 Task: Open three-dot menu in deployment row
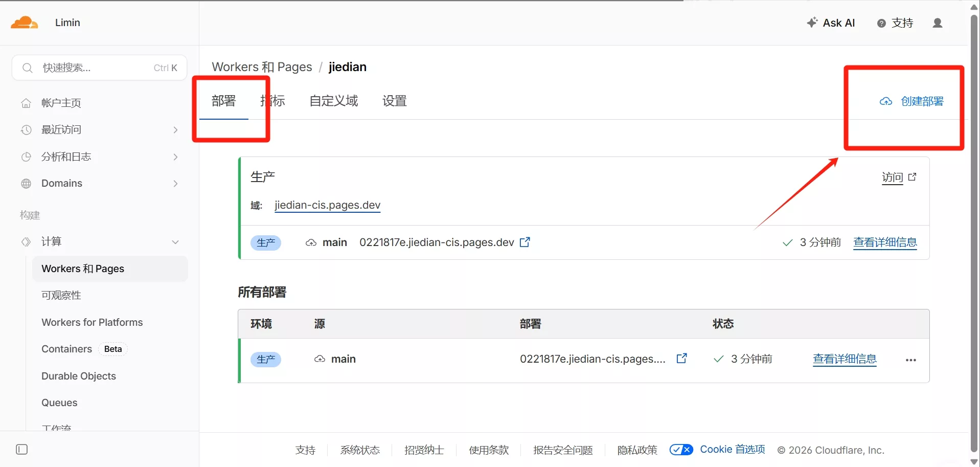[911, 360]
